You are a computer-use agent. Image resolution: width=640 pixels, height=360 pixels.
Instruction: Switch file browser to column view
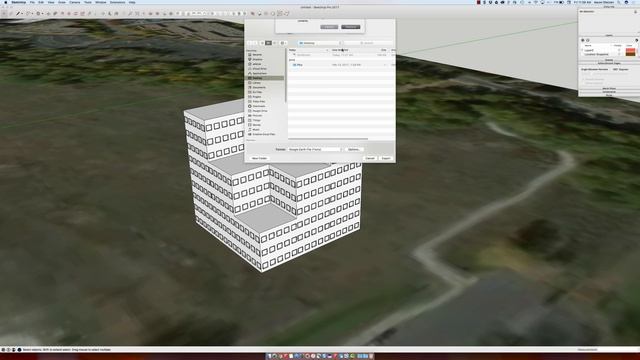(x=274, y=43)
